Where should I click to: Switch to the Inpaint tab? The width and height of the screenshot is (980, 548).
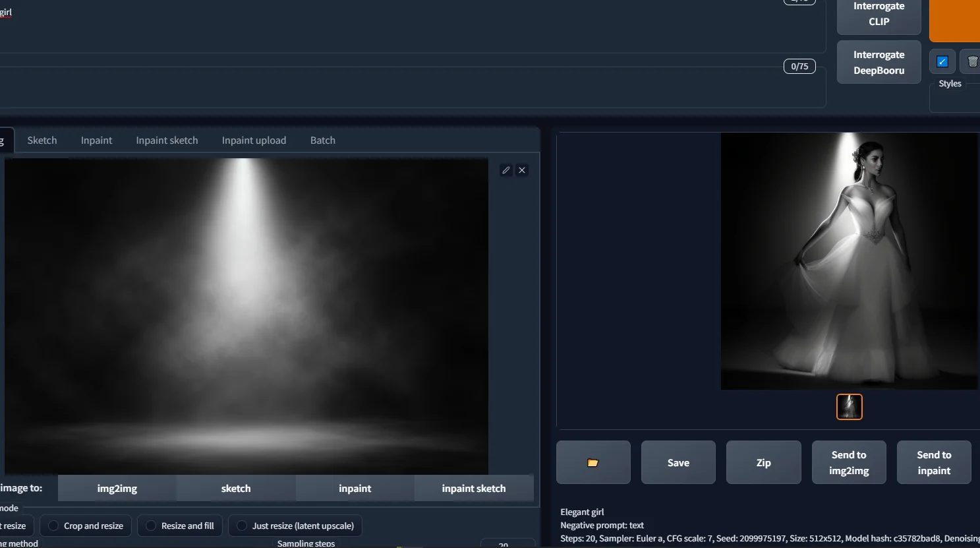point(96,140)
